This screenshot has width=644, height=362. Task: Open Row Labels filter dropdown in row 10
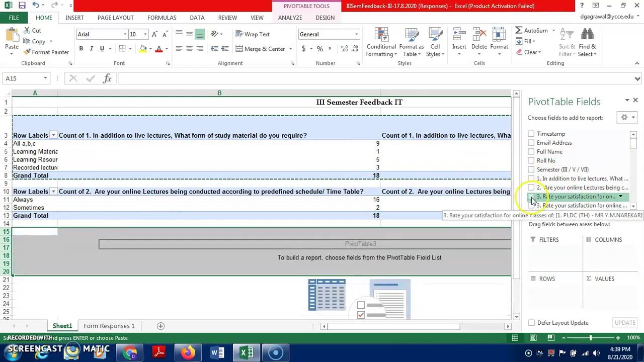tap(53, 192)
